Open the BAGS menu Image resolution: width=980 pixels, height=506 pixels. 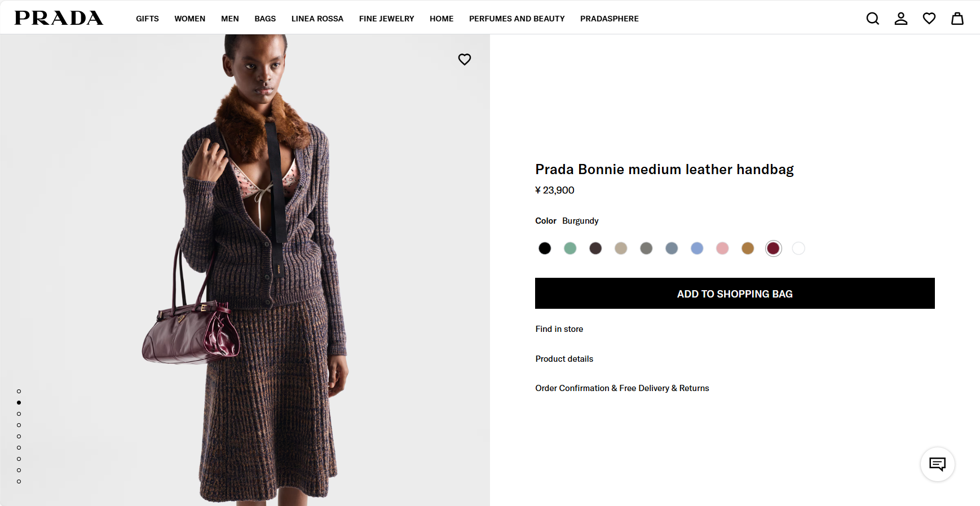(x=265, y=19)
